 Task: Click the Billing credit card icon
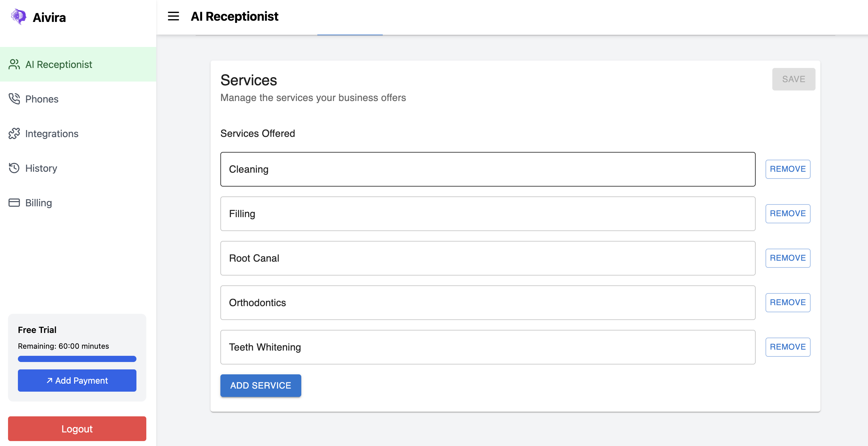click(14, 203)
